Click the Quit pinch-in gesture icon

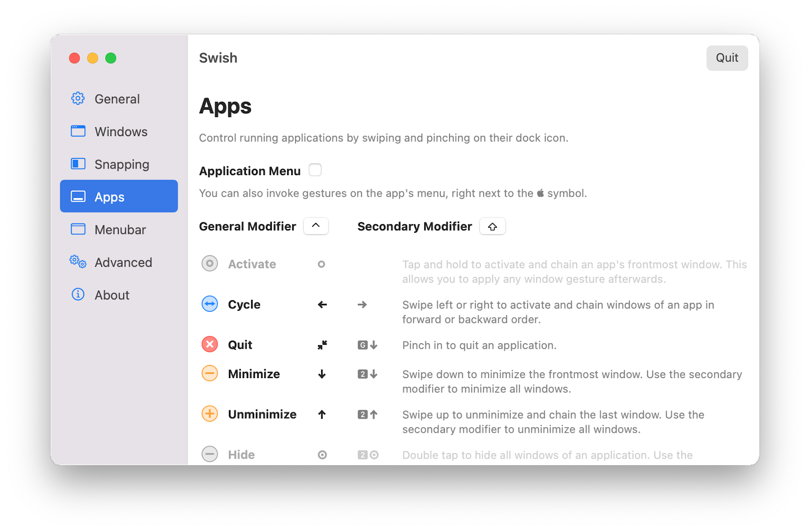322,345
